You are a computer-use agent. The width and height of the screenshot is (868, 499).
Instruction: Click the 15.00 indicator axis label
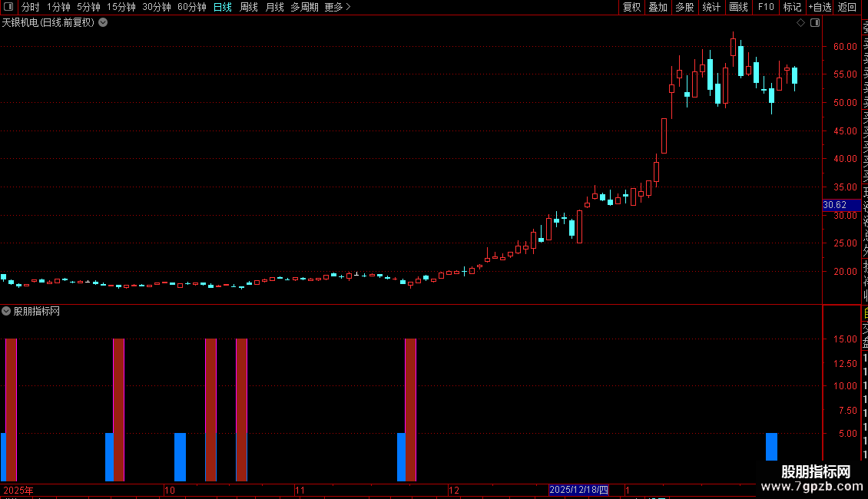tap(845, 339)
